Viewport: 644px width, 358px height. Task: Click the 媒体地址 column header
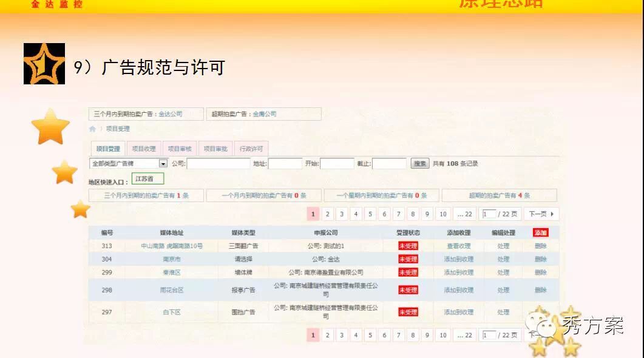(x=172, y=233)
